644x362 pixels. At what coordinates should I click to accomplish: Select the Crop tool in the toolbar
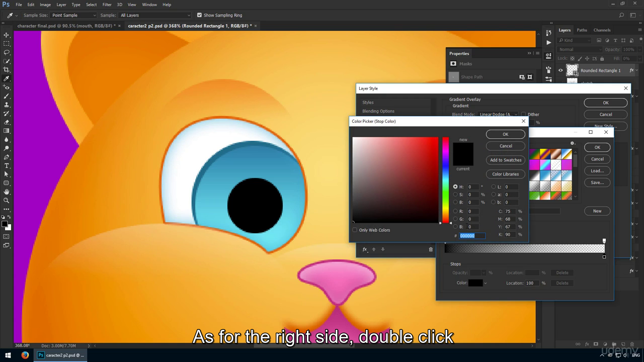click(7, 70)
